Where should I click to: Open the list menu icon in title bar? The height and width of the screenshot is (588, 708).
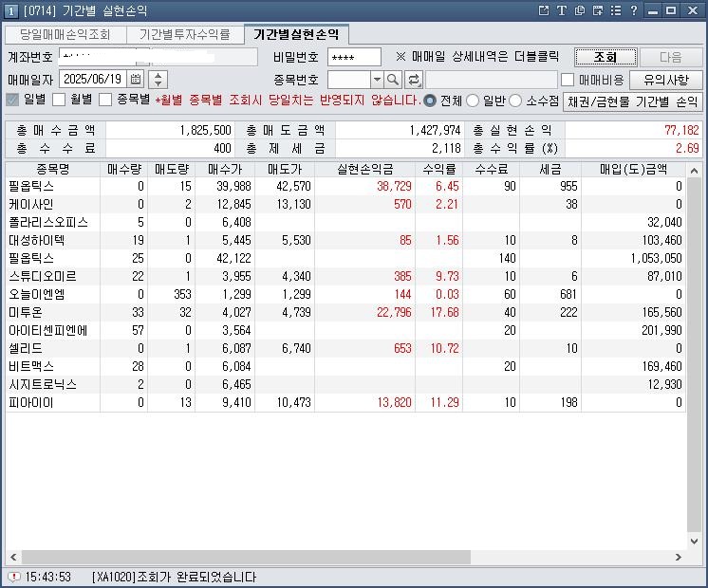tap(616, 10)
